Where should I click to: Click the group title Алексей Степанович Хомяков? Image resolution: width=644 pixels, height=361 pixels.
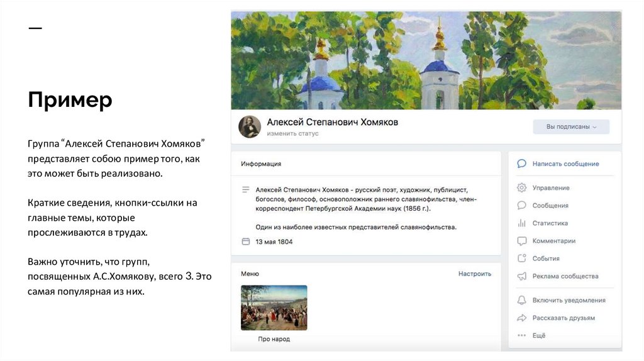coord(332,122)
